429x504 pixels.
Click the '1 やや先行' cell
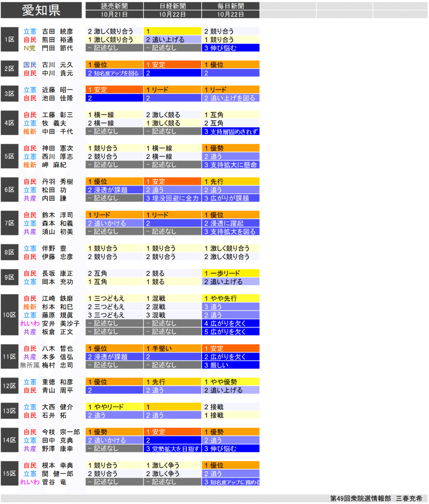click(x=231, y=298)
